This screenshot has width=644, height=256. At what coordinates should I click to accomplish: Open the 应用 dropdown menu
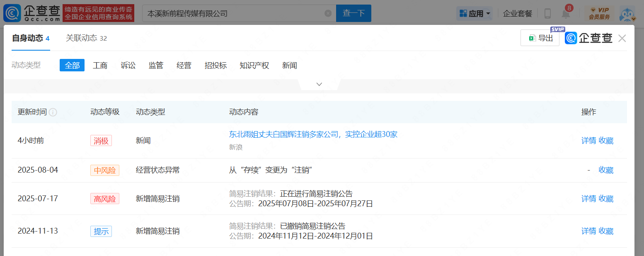point(475,13)
